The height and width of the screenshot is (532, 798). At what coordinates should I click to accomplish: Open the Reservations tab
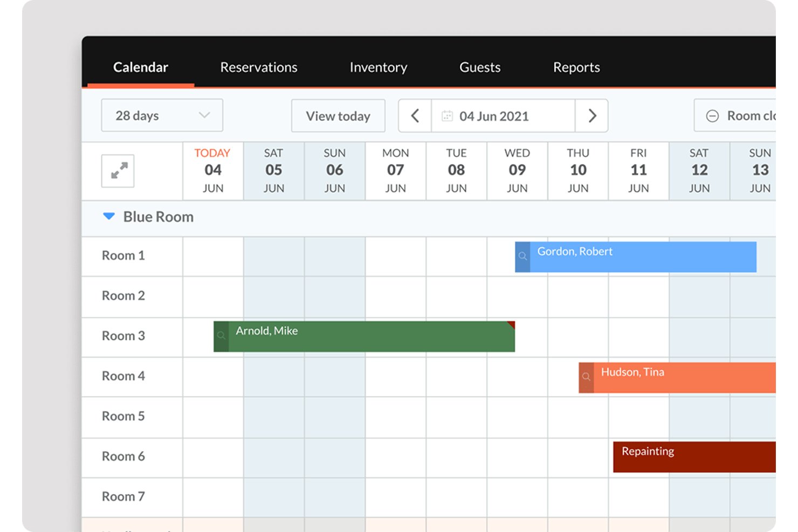point(259,67)
